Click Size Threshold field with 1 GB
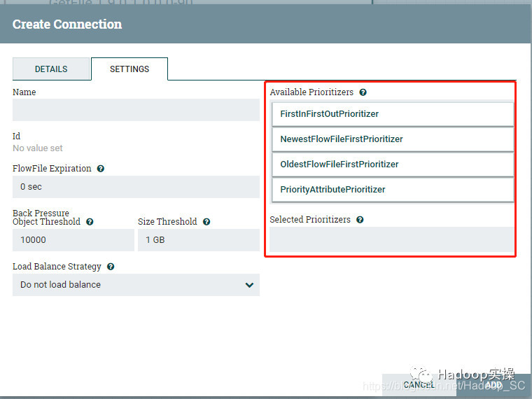Image resolution: width=532 pixels, height=399 pixels. [x=199, y=240]
